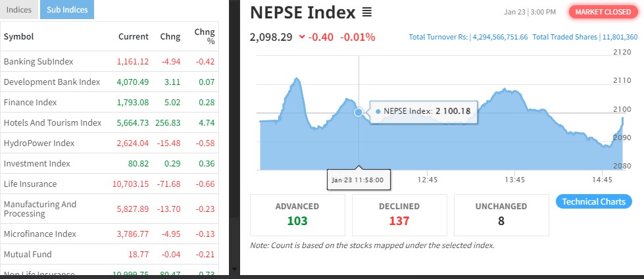Open the NEPSE Index hamburger menu icon
The image size is (644, 279).
coord(367,13)
